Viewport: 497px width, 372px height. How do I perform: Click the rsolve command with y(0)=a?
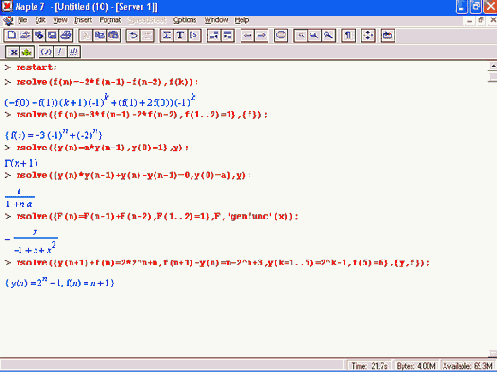pos(133,175)
